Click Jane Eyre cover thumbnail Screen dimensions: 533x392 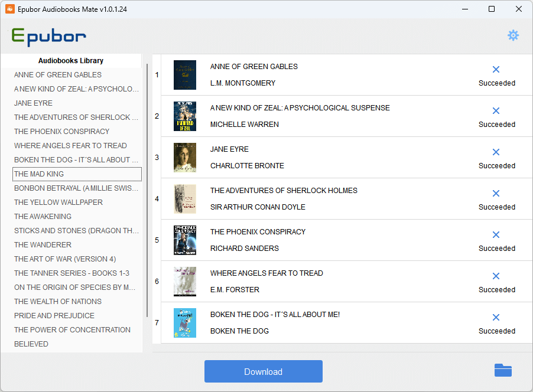click(185, 158)
